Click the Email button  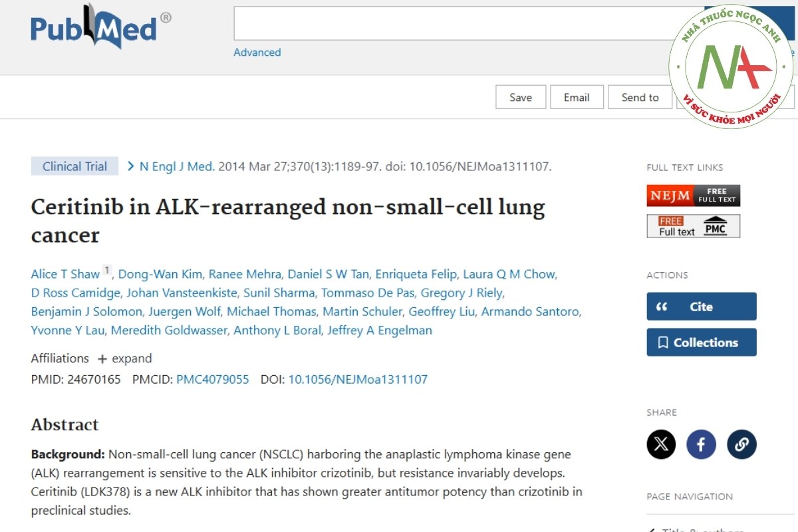[x=577, y=97]
